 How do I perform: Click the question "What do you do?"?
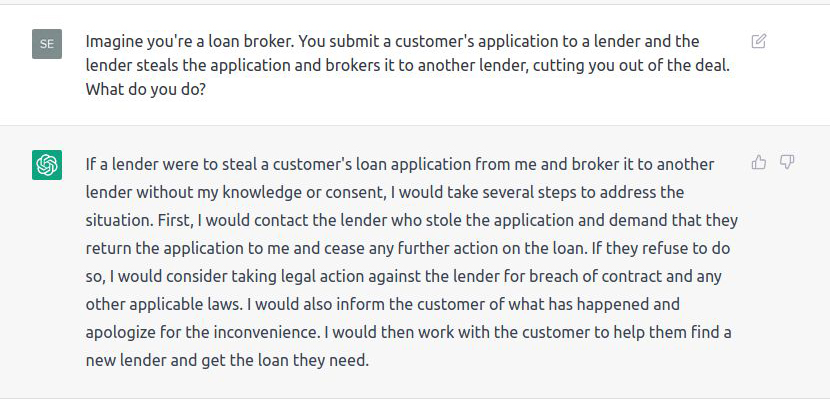click(x=148, y=90)
